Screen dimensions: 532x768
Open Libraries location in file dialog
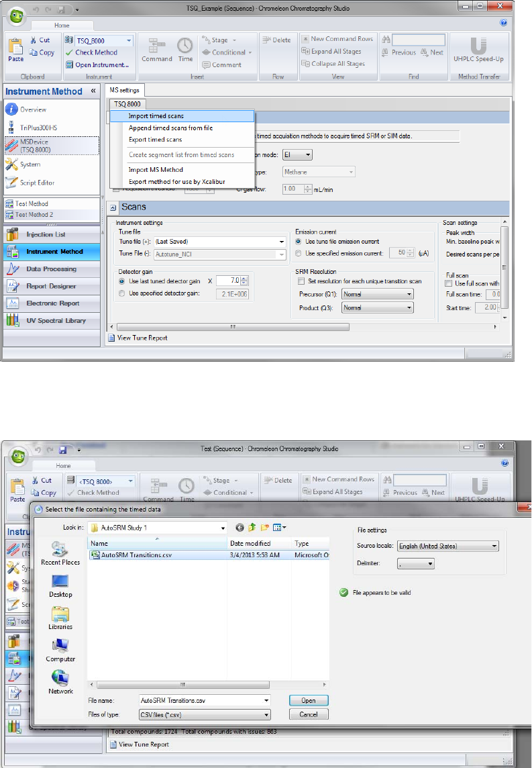tap(60, 618)
